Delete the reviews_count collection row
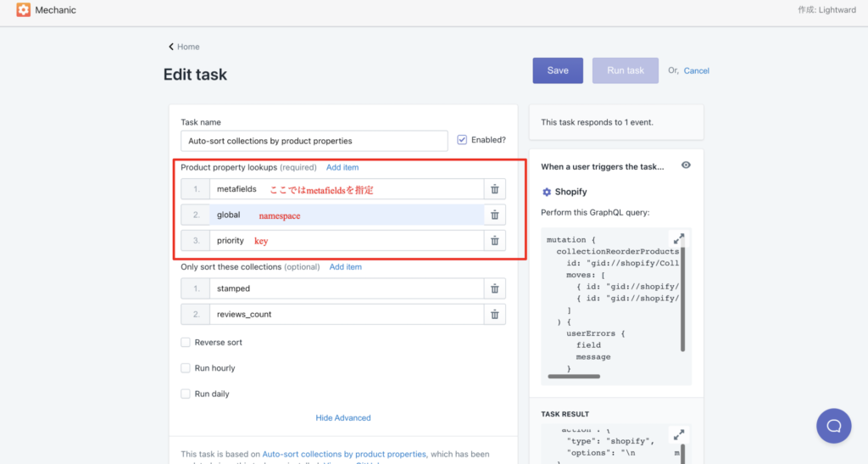Viewport: 868px width, 464px height. (495, 315)
